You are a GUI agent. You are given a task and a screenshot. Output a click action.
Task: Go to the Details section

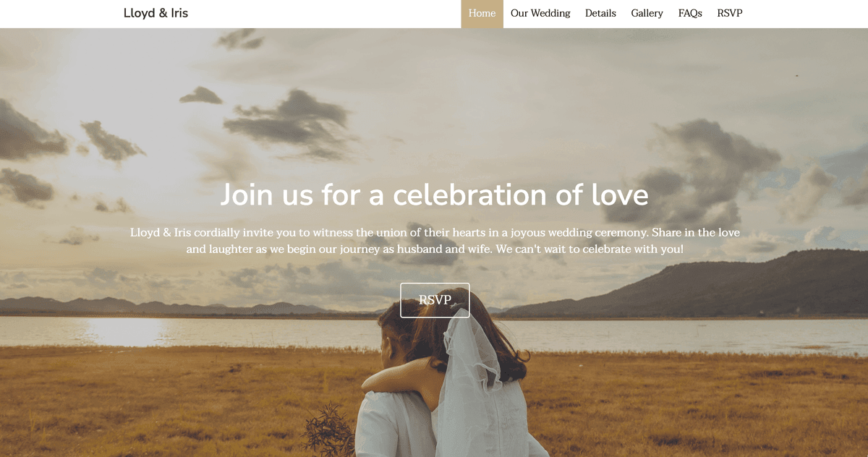600,14
